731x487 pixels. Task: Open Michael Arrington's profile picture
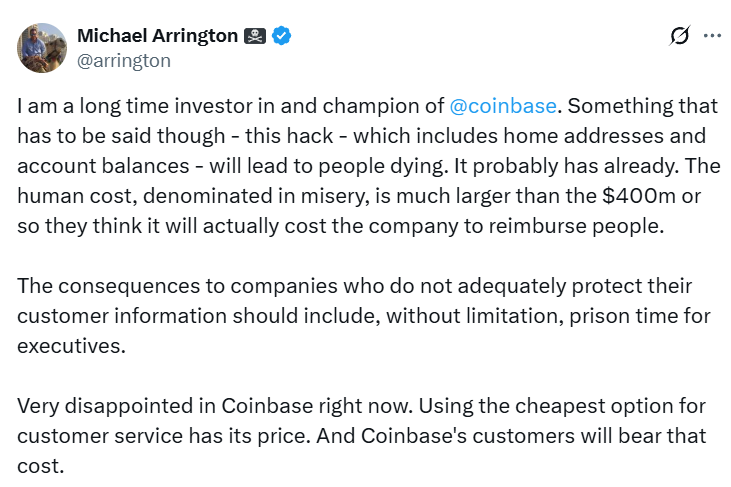(40, 48)
